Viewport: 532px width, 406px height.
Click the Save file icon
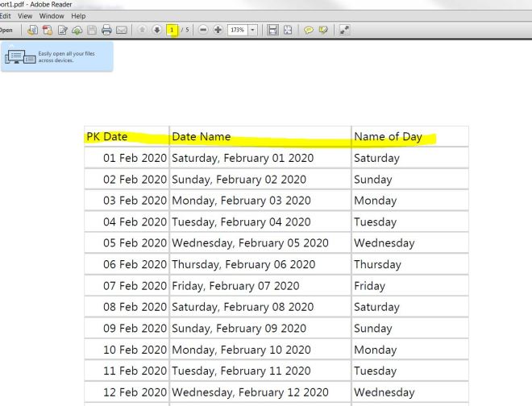[93, 30]
